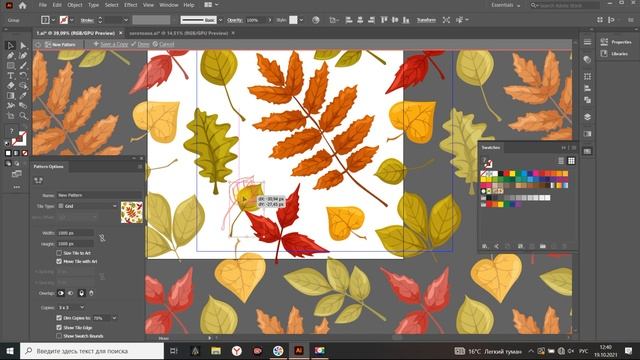Click the Transform link in control bar

[426, 20]
